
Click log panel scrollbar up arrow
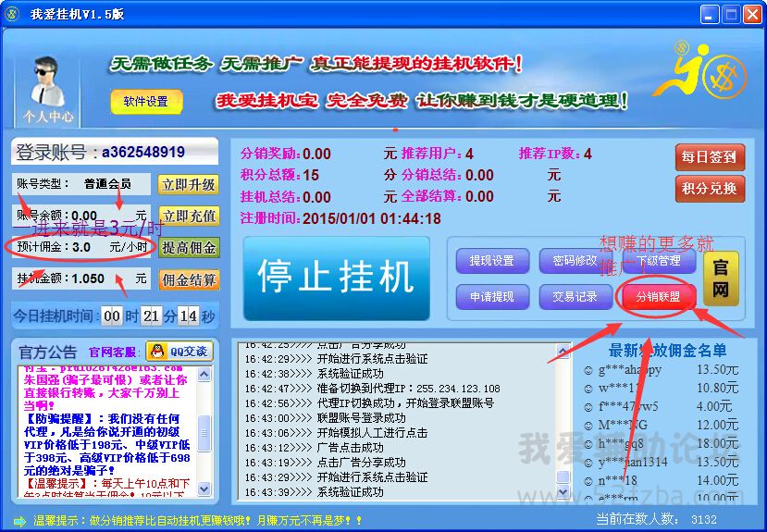click(x=563, y=351)
